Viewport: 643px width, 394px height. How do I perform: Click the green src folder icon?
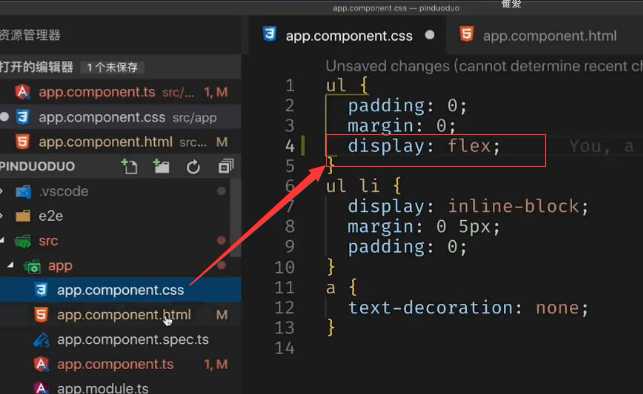23,241
